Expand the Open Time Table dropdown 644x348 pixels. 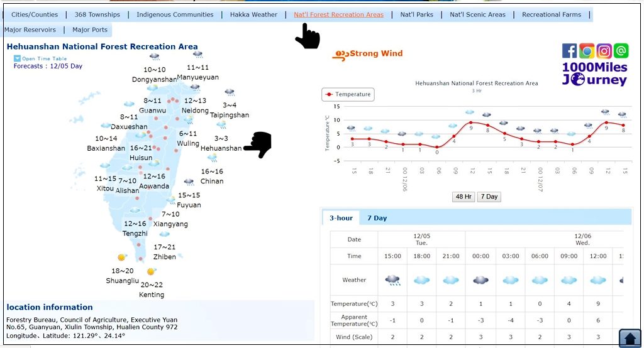pos(40,58)
